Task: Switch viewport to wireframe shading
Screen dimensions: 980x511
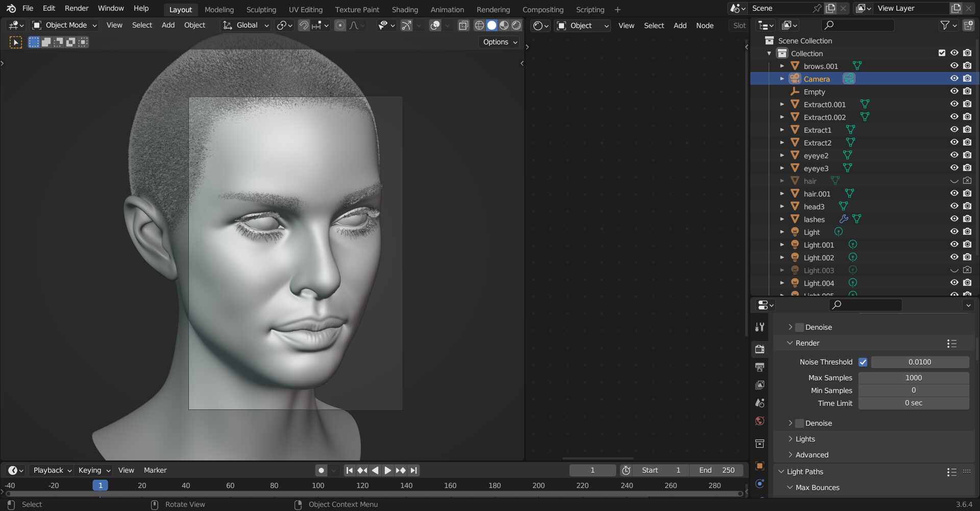Action: click(479, 26)
